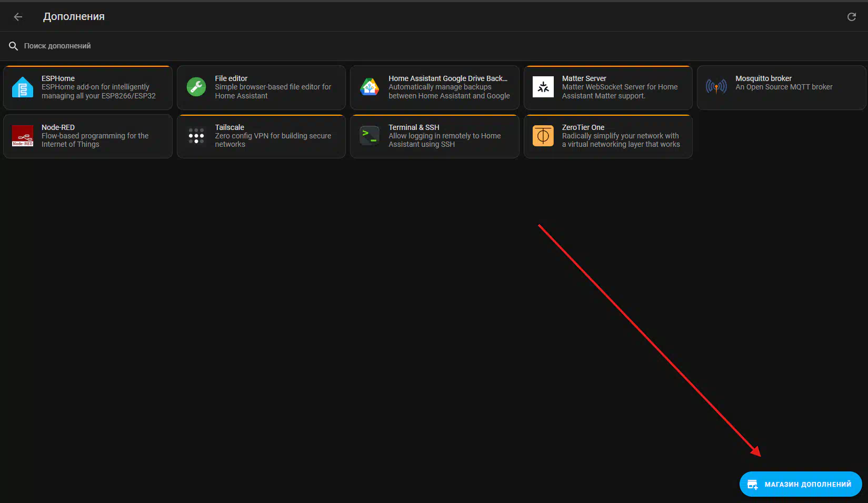Select the Node-RED title

pyautogui.click(x=58, y=127)
